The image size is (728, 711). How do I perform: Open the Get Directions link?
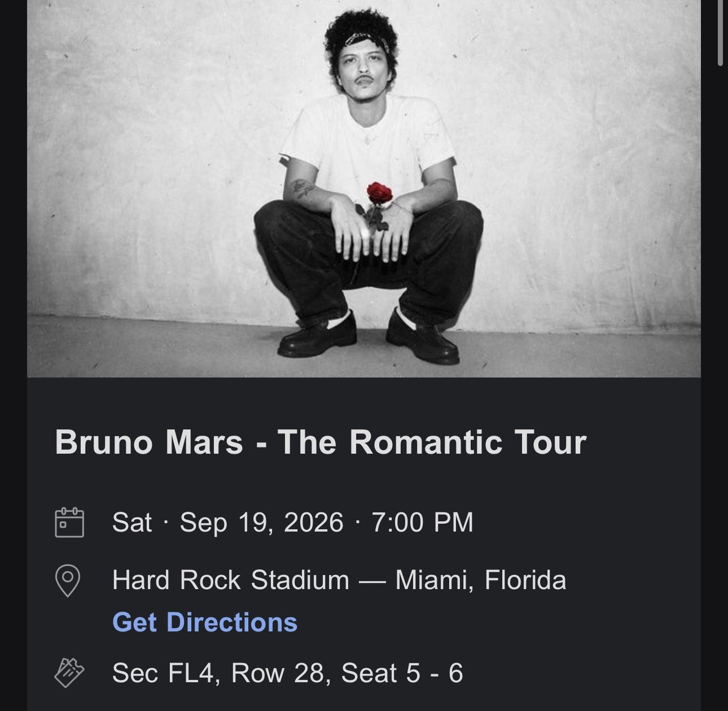click(x=204, y=622)
